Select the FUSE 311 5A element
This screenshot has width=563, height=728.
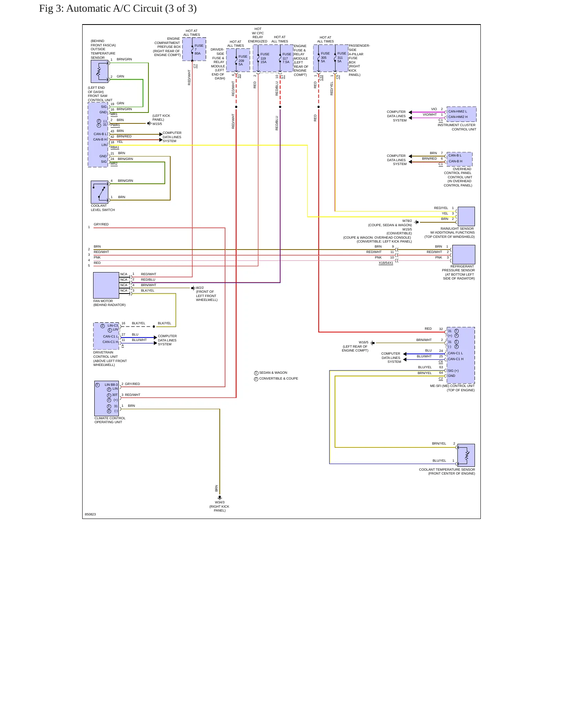[x=340, y=58]
